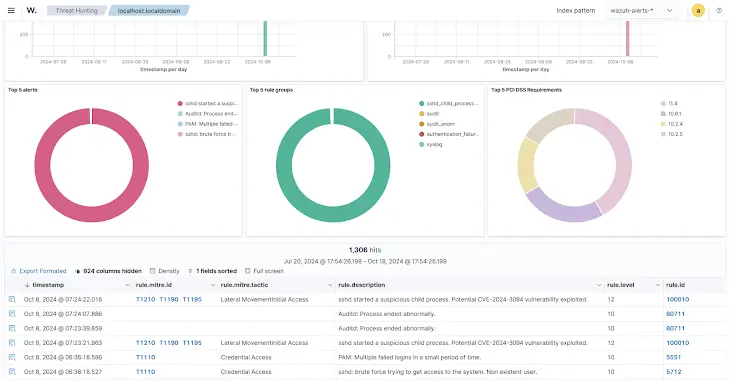This screenshot has width=730, height=381.
Task: Open the help icon at top right
Action: click(719, 10)
